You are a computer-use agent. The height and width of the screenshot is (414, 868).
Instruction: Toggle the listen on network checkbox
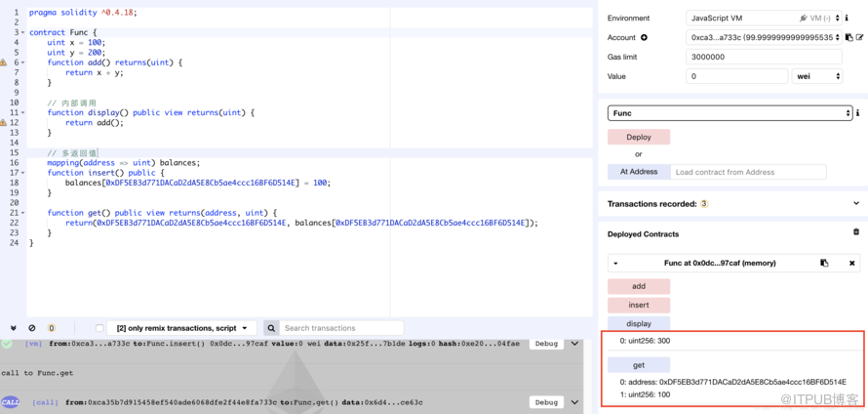click(x=99, y=328)
